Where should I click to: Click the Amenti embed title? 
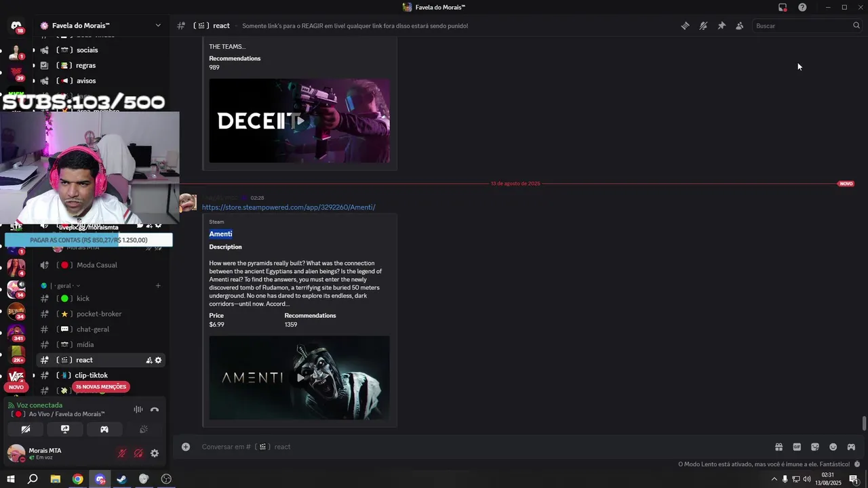point(220,234)
